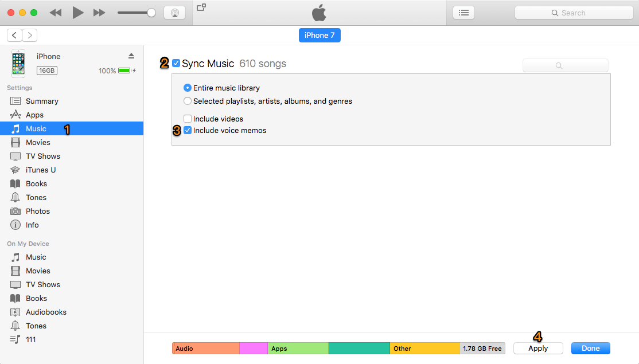Adjust the volume slider knob
The width and height of the screenshot is (639, 364).
pos(151,13)
